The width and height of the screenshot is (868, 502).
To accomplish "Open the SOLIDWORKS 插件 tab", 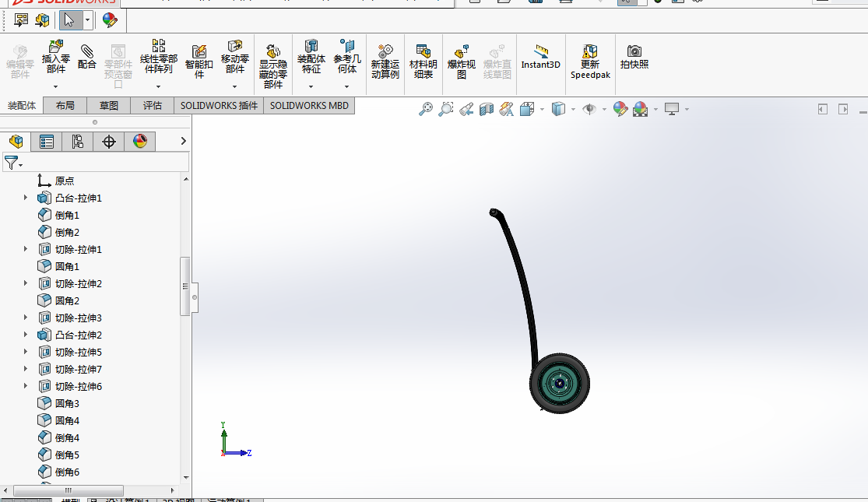I will point(220,105).
